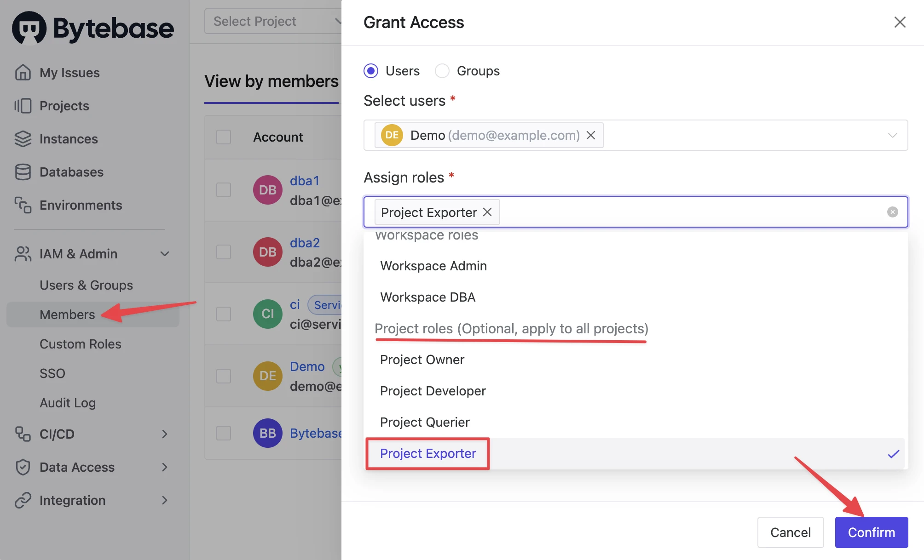Expand the Select users dropdown chevron
This screenshot has width=924, height=560.
892,135
